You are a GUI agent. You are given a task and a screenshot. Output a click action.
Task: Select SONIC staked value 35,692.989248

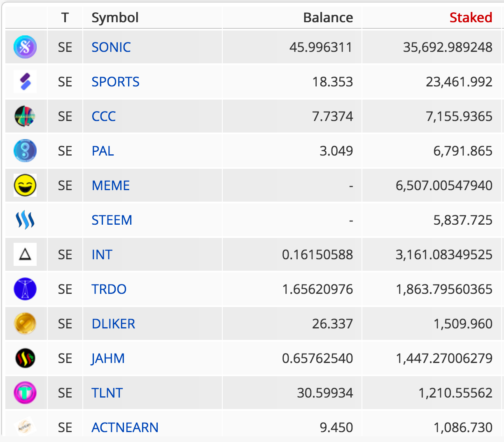pos(448,47)
